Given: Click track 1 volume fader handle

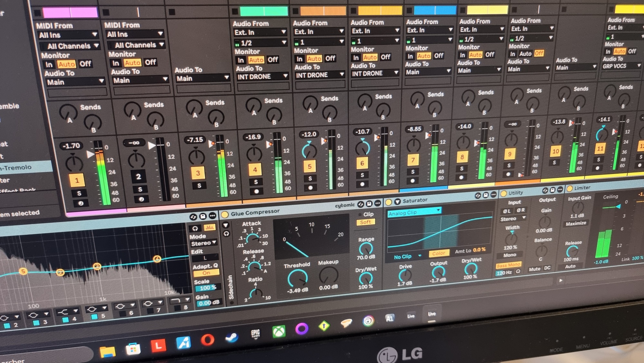Looking at the screenshot, I should tap(91, 154).
